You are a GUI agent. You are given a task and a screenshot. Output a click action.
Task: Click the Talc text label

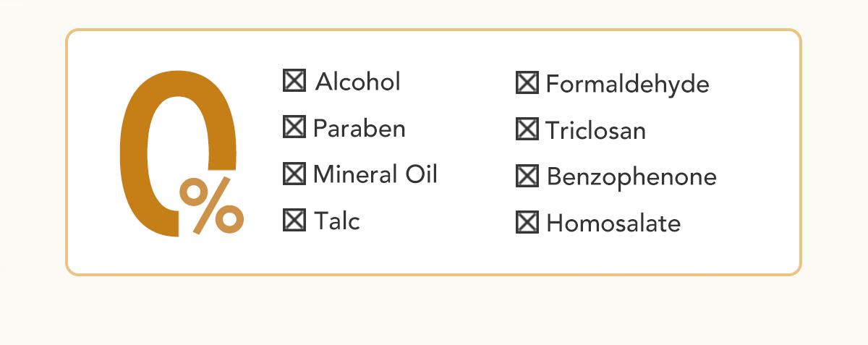click(337, 221)
